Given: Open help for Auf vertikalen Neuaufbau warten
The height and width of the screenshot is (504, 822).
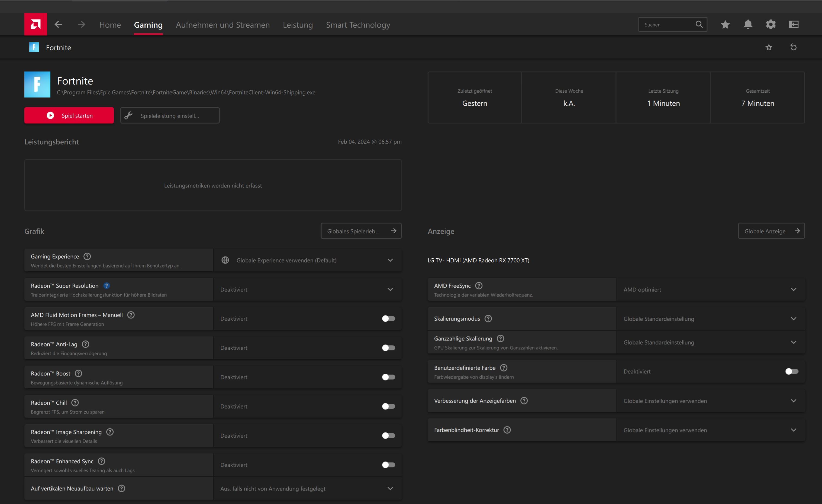Looking at the screenshot, I should click(122, 488).
